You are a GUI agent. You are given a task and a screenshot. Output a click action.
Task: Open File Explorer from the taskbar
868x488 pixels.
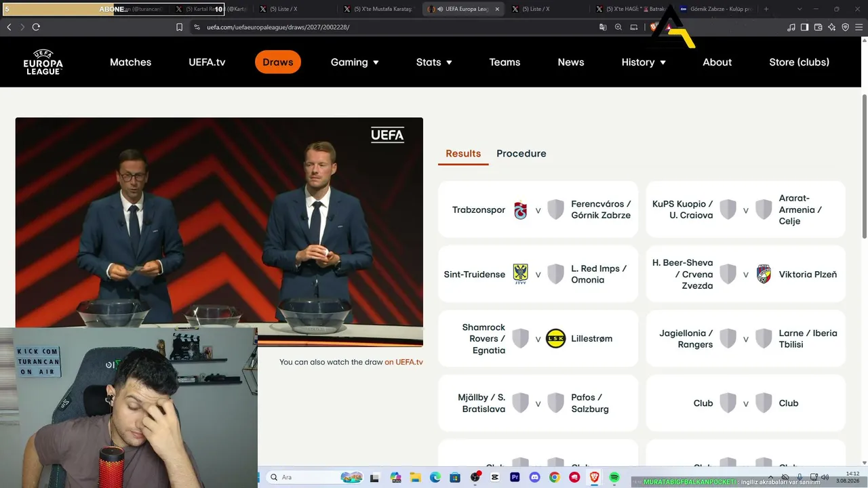415,477
